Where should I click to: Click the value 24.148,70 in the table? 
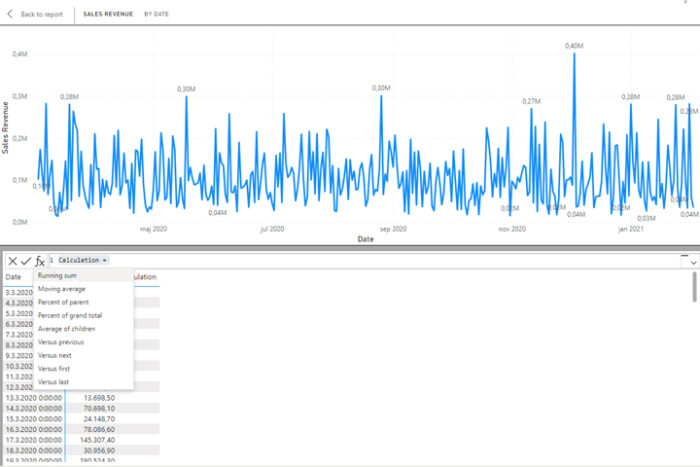point(99,419)
